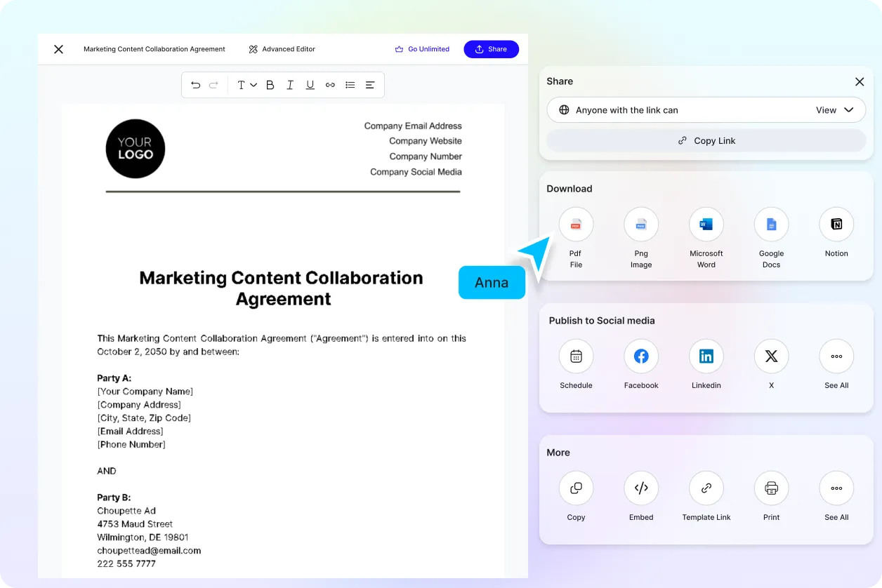The height and width of the screenshot is (588, 882).
Task: Export to Microsoft Word
Action: pos(706,225)
